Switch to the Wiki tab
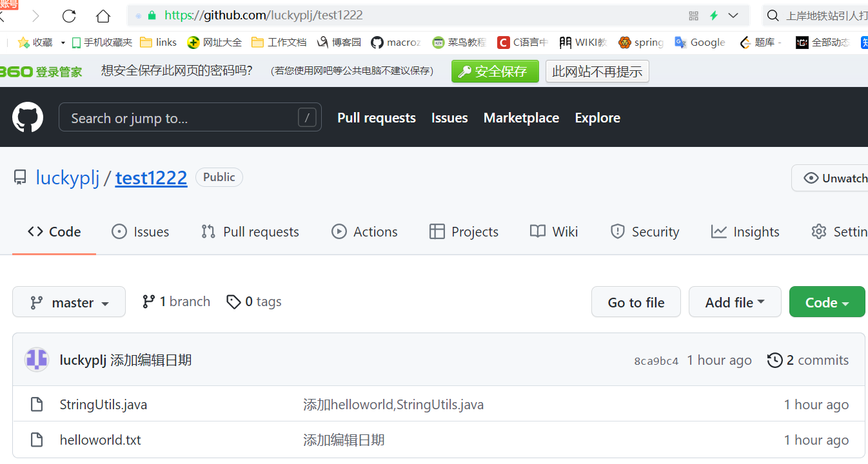The image size is (868, 464). point(554,232)
